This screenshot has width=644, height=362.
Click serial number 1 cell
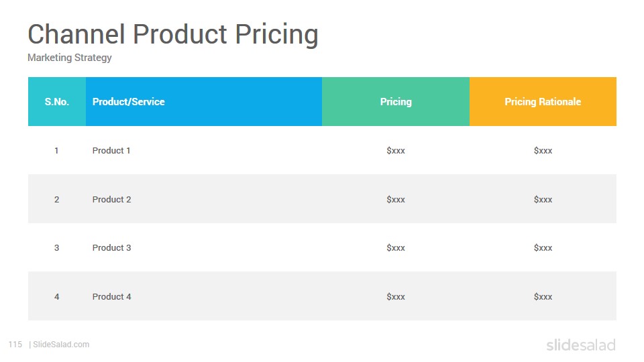(56, 151)
